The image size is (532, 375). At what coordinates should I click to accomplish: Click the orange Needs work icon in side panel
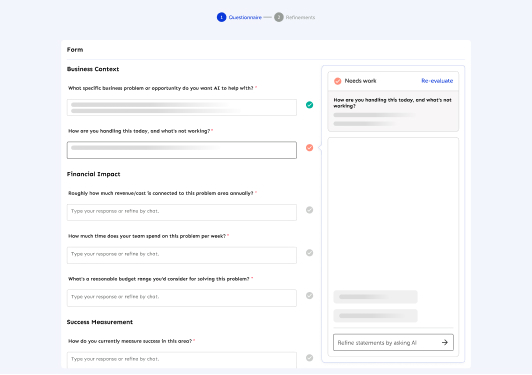[338, 81]
